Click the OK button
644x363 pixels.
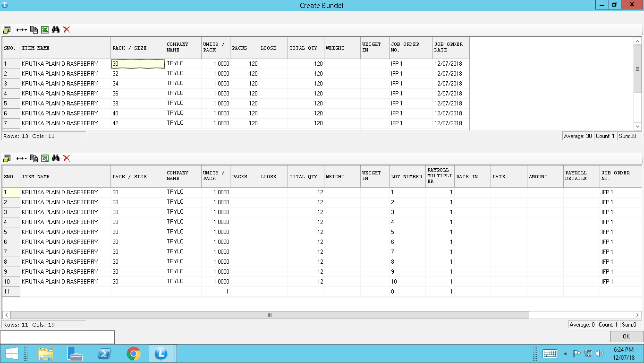tap(627, 337)
